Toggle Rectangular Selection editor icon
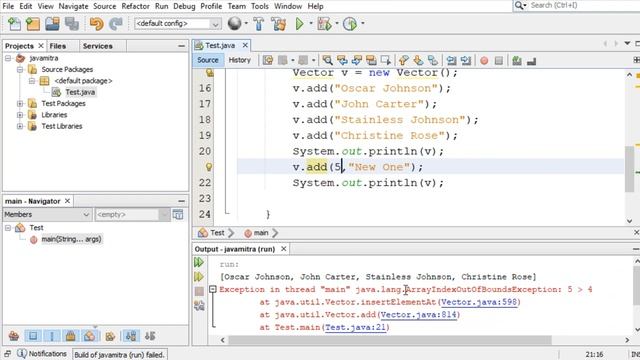 point(386,61)
